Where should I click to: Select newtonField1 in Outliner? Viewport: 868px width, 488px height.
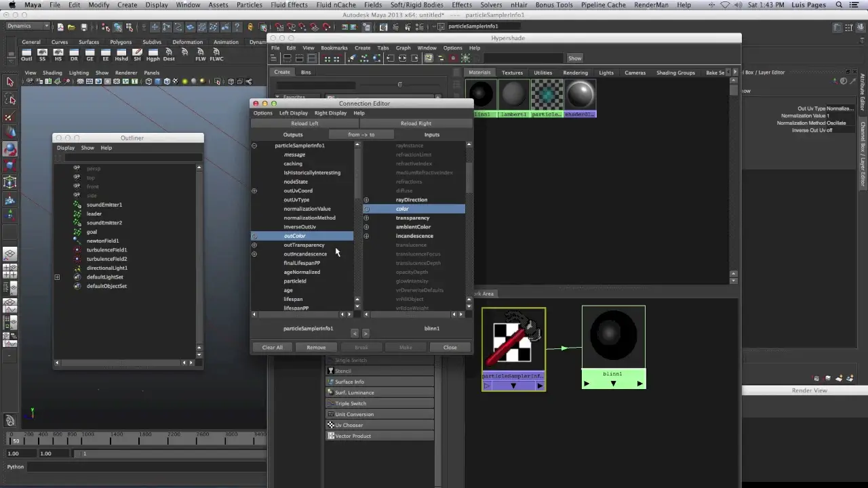[102, 241]
